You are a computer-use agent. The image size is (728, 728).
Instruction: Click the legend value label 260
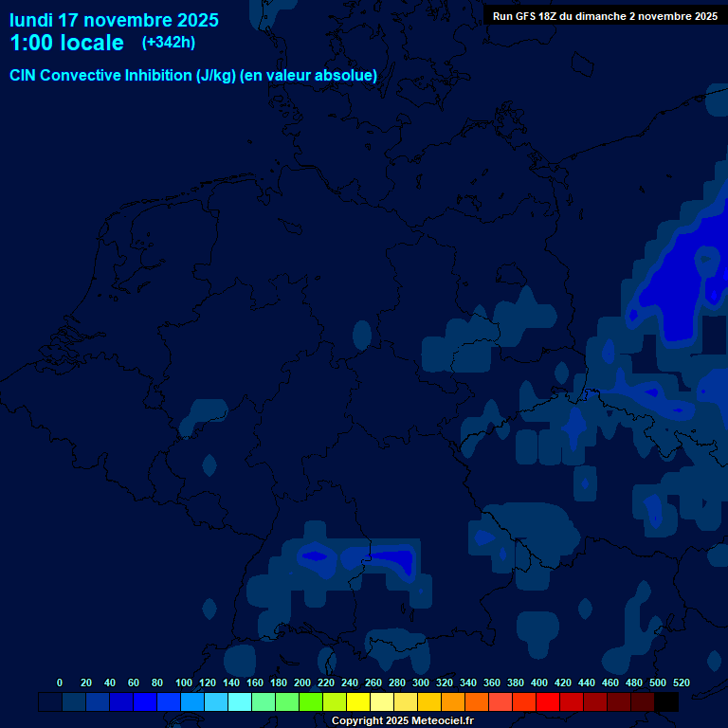[373, 682]
